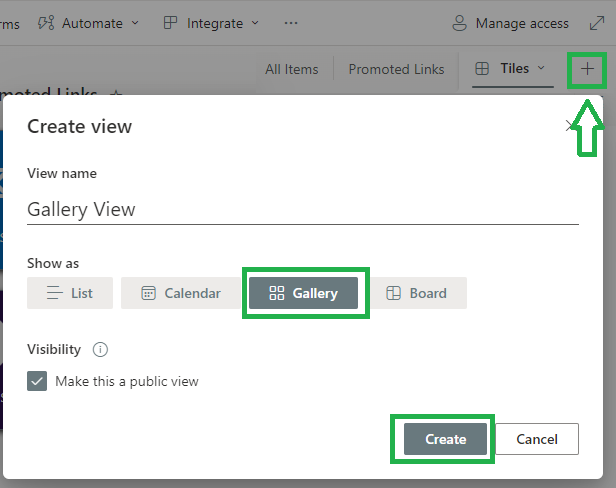Switch to the Promoted Links view tab

(396, 69)
